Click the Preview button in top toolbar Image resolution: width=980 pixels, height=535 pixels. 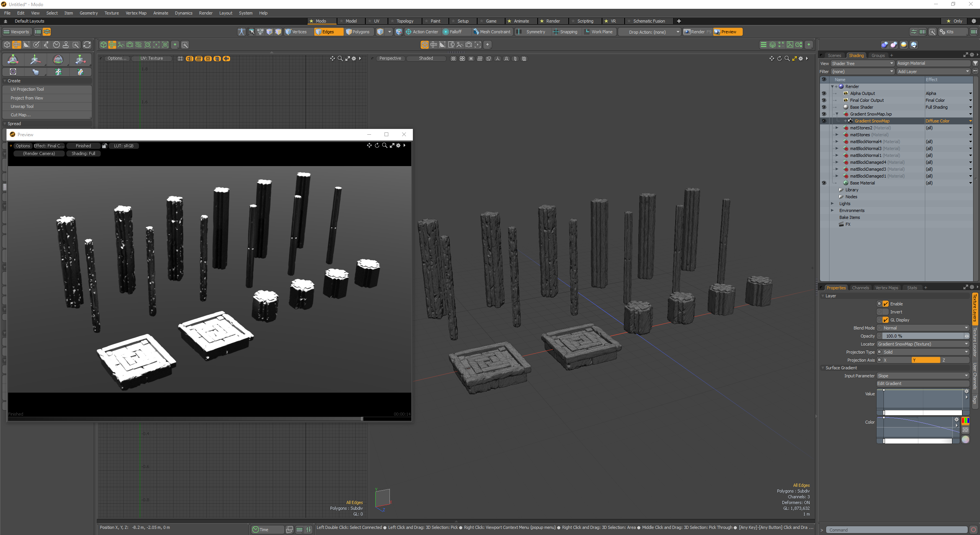(728, 32)
